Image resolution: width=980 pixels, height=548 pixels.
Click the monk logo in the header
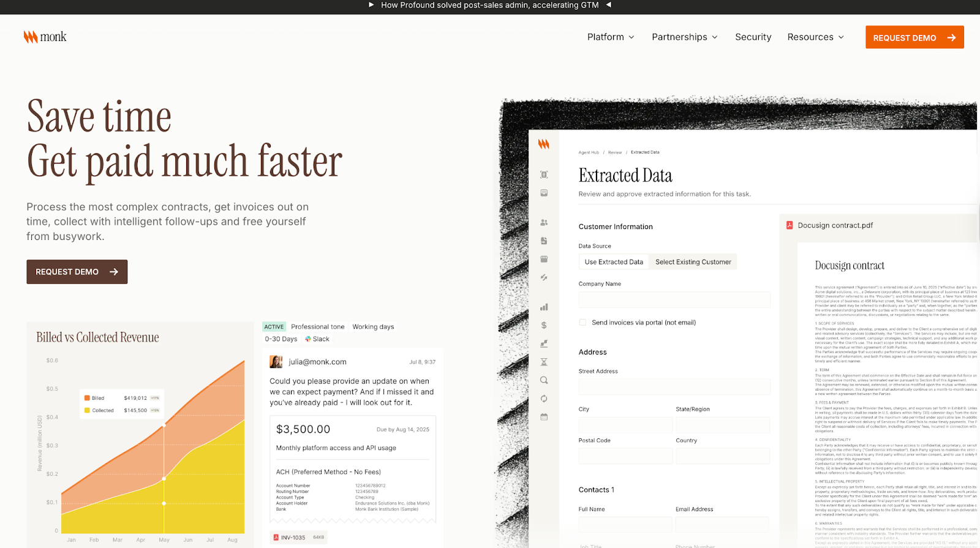45,37
